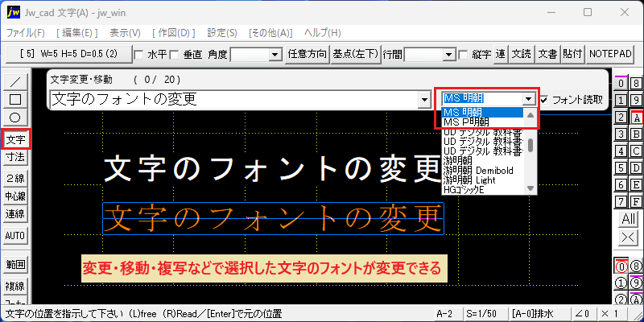This screenshot has height=322, width=644.
Task: Select highlighted MS 明朝 list entry
Action: tap(482, 113)
